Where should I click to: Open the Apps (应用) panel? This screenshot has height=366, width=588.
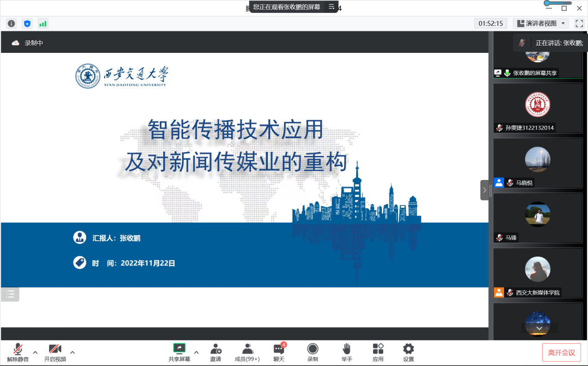pyautogui.click(x=378, y=353)
